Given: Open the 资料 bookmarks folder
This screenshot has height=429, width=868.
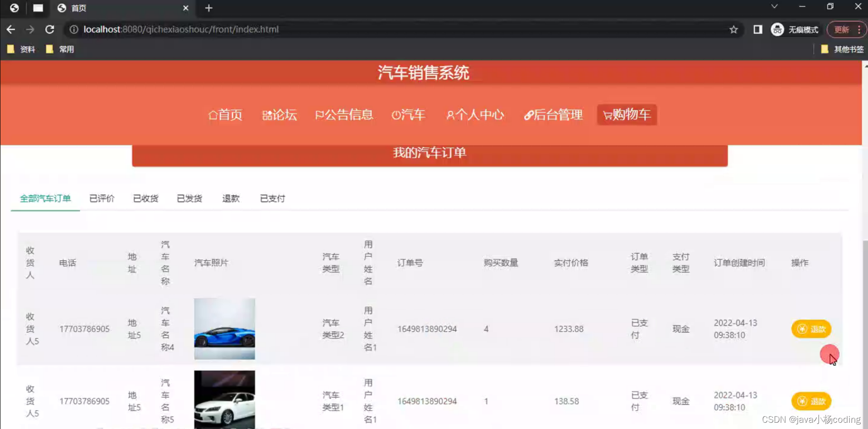Looking at the screenshot, I should point(21,49).
